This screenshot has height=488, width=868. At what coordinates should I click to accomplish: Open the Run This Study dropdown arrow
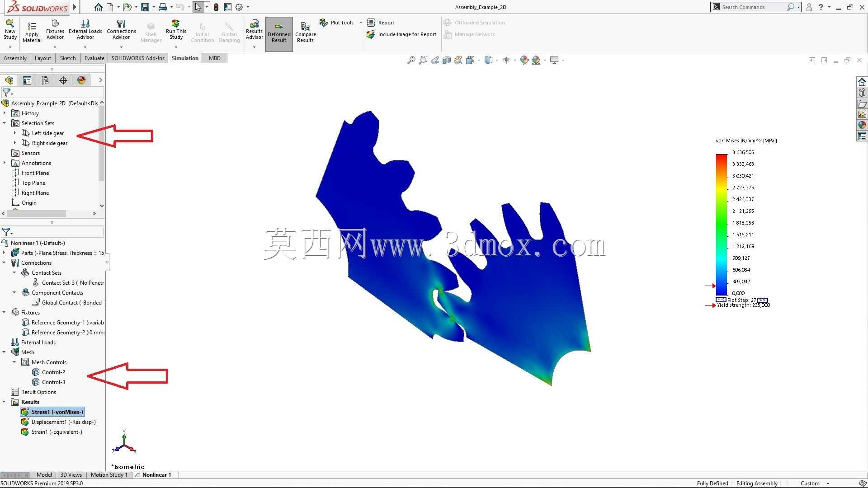pos(176,47)
